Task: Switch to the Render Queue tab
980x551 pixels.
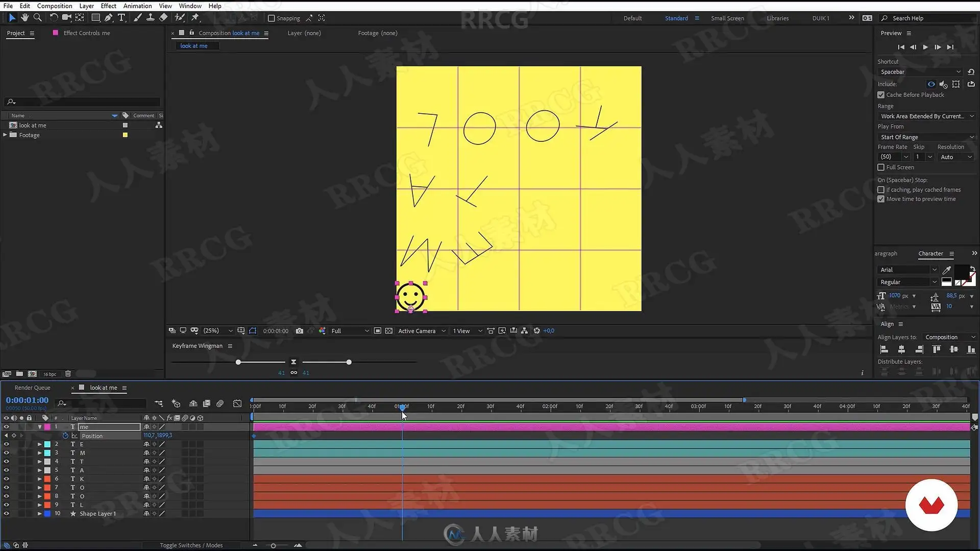Action: (32, 388)
